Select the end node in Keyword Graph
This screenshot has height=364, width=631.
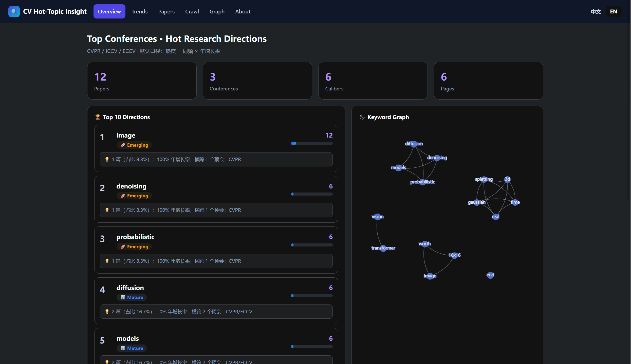pyautogui.click(x=490, y=275)
